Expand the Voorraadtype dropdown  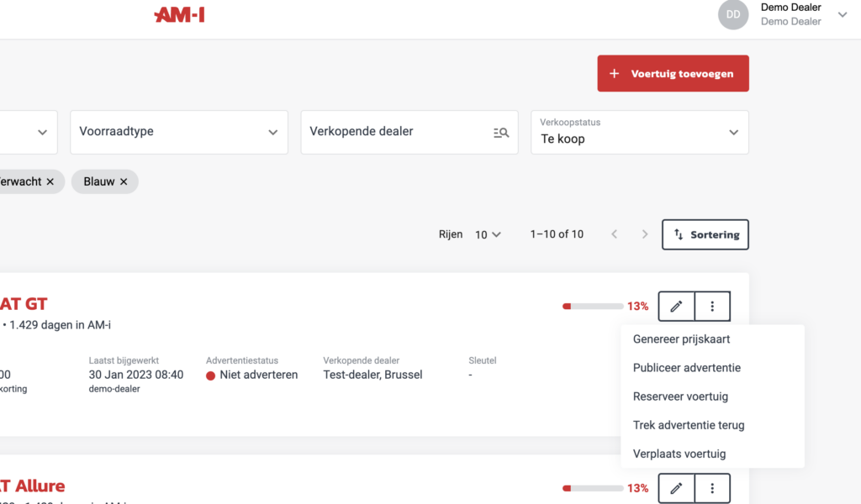pos(272,132)
